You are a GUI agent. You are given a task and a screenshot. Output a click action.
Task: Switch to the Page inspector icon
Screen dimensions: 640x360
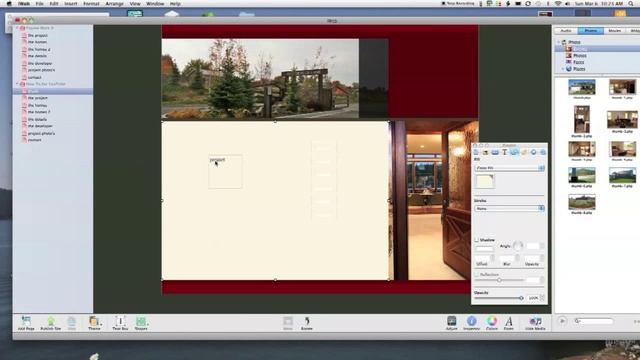[x=485, y=152]
